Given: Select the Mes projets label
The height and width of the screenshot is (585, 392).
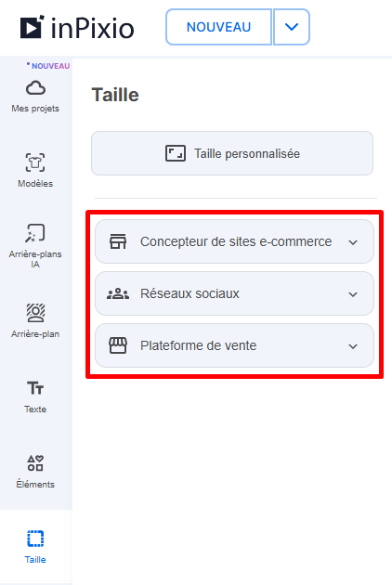Looking at the screenshot, I should click(x=35, y=109).
